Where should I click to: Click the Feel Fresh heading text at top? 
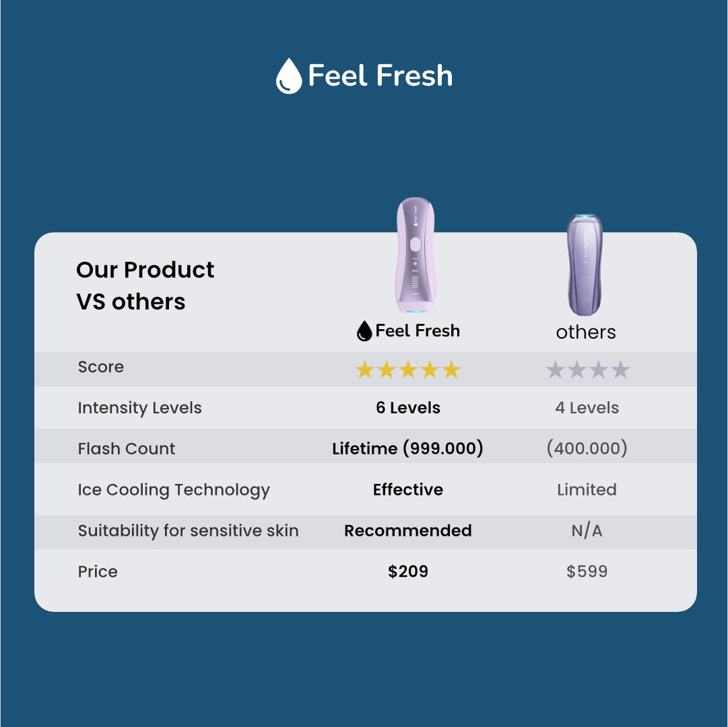(x=380, y=75)
